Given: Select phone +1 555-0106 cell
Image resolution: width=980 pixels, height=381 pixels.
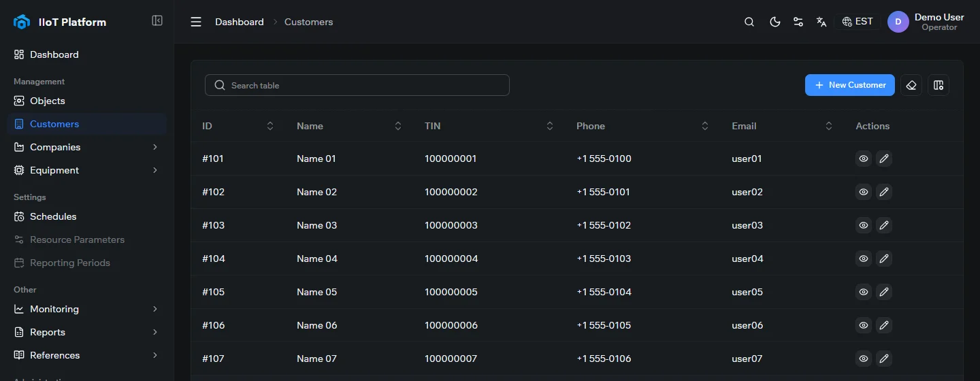Looking at the screenshot, I should pos(604,359).
